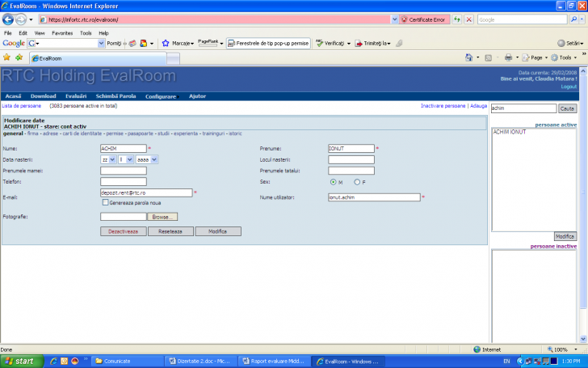This screenshot has width=588, height=368.
Task: Check the Genereaza parola noua checkbox
Action: click(105, 202)
